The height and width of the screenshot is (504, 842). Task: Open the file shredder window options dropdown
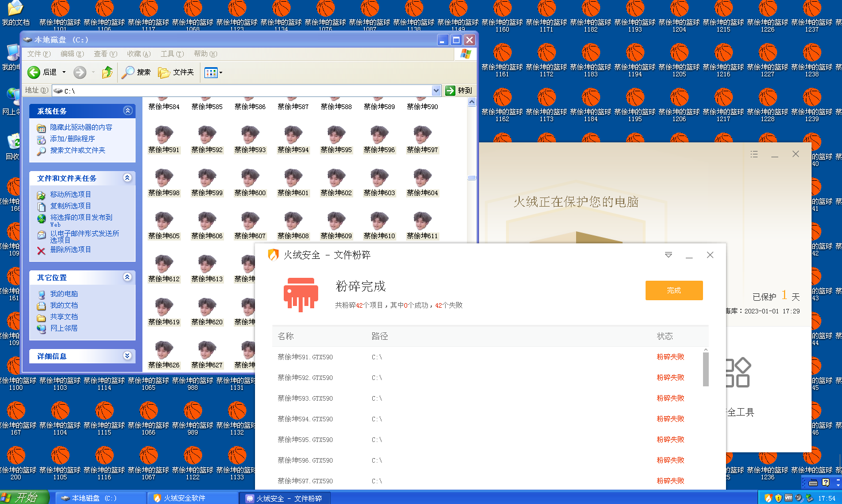669,255
